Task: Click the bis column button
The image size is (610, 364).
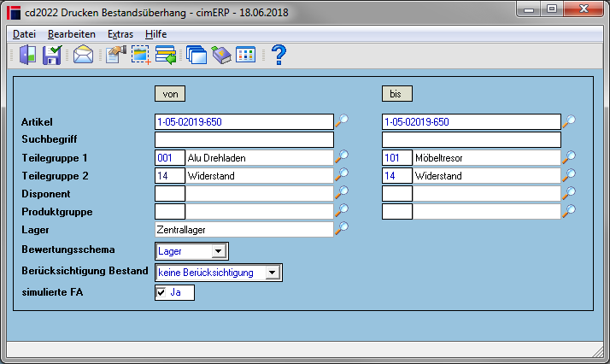Action: pyautogui.click(x=396, y=94)
